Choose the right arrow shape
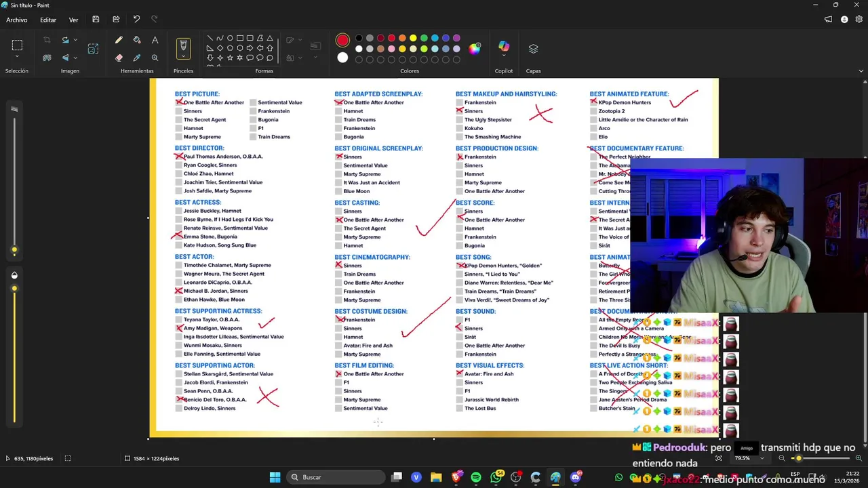 (x=250, y=48)
